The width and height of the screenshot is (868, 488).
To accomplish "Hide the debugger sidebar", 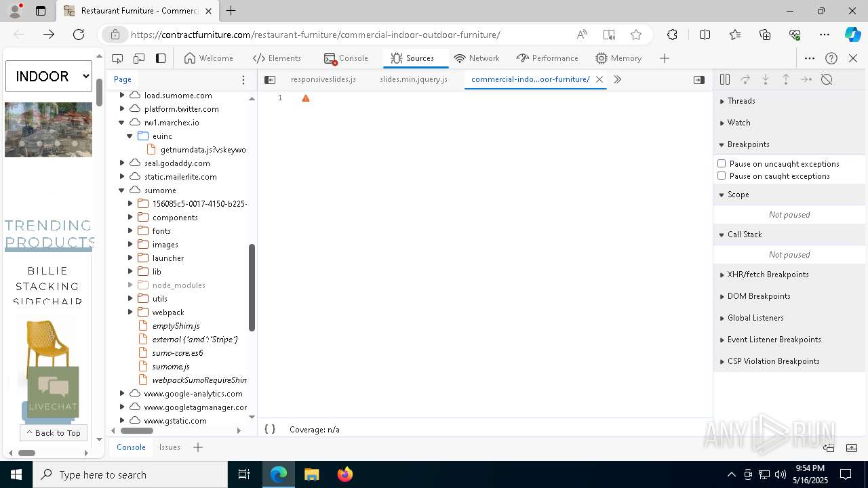I will tap(699, 79).
